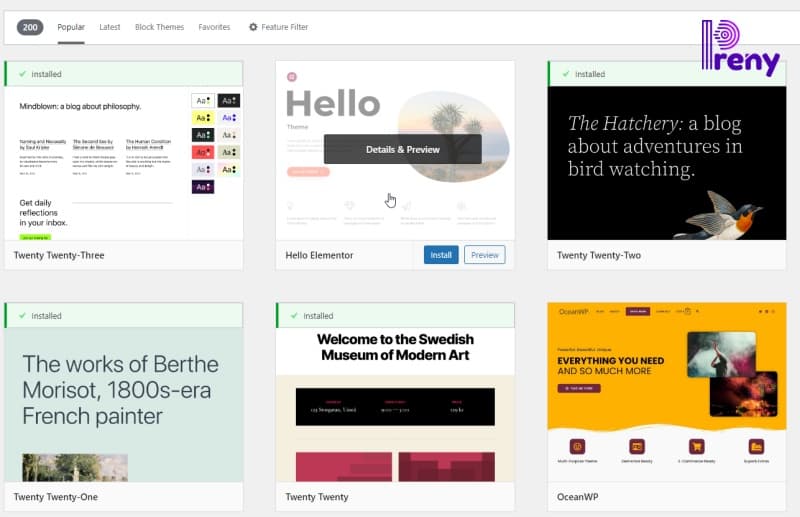
Task: Open Details & Preview for Hello Elementor
Action: pos(403,150)
